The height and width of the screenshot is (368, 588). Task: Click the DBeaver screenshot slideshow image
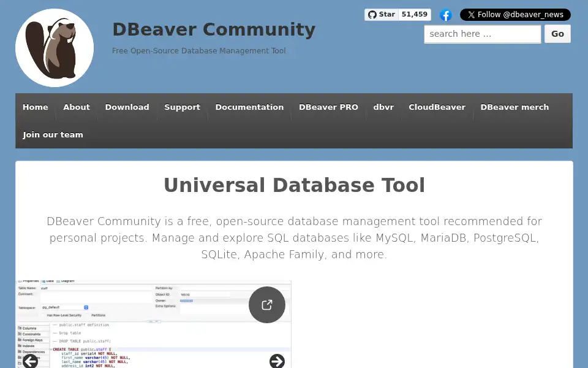click(153, 324)
